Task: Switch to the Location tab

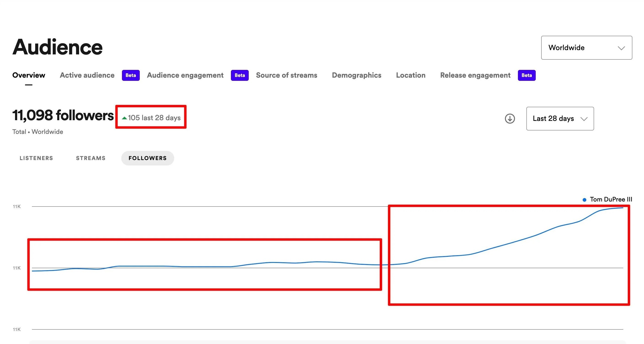Action: click(x=411, y=75)
